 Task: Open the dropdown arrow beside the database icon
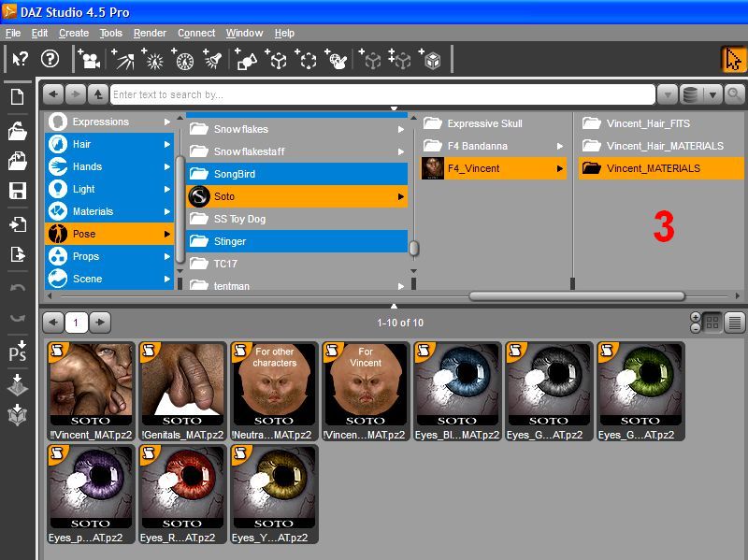tap(712, 95)
